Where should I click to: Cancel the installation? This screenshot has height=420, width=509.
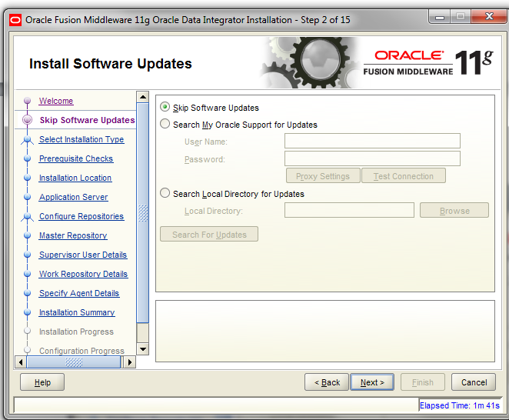click(474, 382)
